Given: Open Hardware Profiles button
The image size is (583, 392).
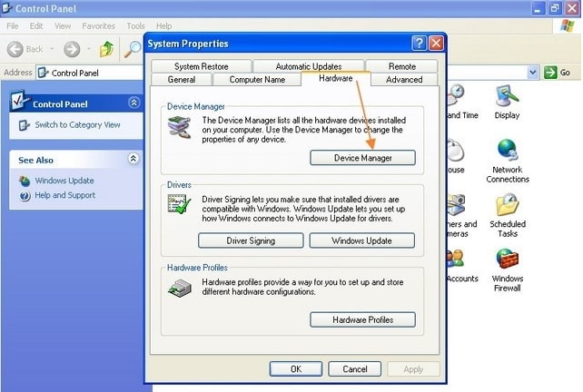Looking at the screenshot, I should tap(362, 319).
